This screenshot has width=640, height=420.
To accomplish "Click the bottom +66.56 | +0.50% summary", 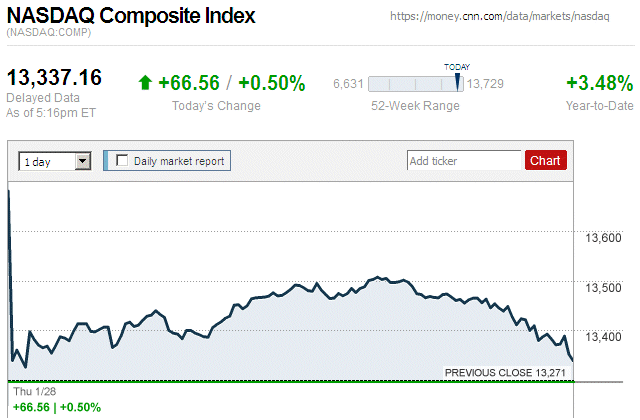I will (56, 407).
